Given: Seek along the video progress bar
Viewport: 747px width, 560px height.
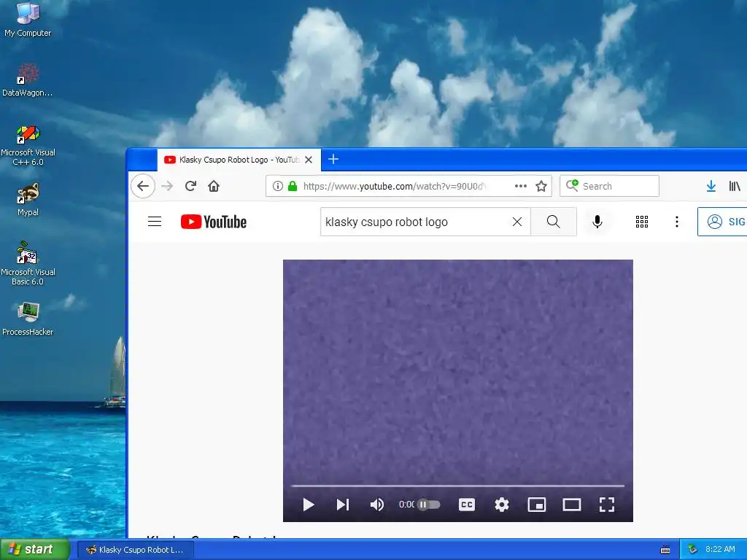Looking at the screenshot, I should (x=457, y=486).
